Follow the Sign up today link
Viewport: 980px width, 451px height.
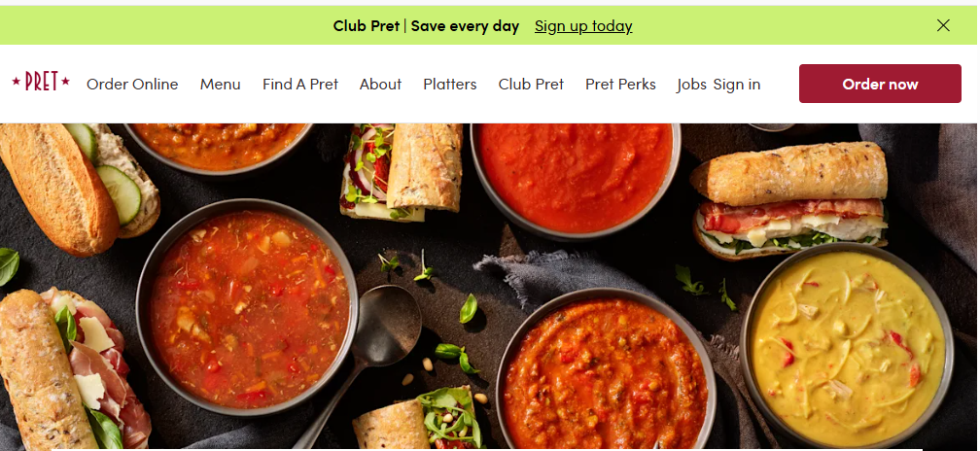click(583, 25)
